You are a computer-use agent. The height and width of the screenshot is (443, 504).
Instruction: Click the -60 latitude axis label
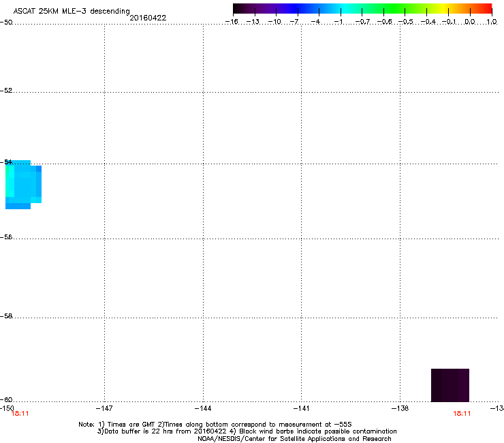[6, 400]
